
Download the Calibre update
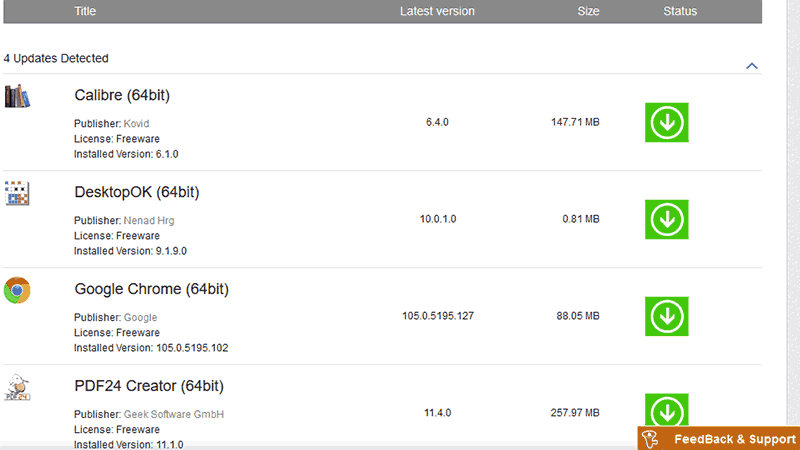667,122
